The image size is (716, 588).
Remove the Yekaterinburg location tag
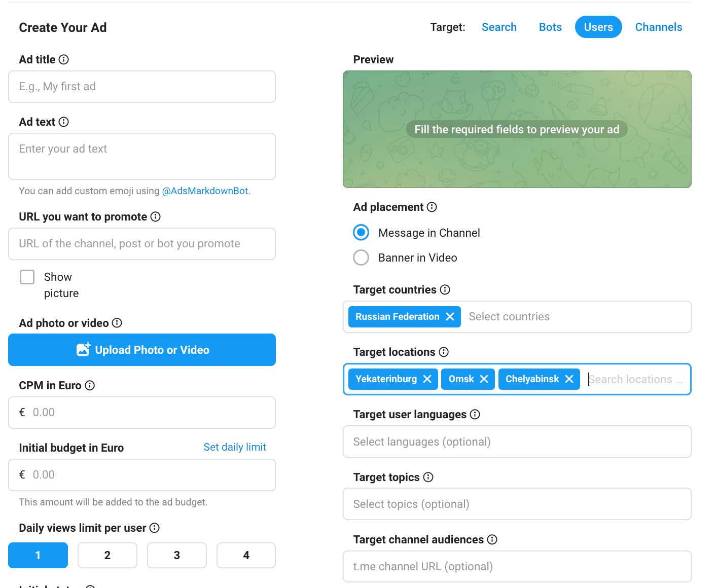(x=427, y=379)
